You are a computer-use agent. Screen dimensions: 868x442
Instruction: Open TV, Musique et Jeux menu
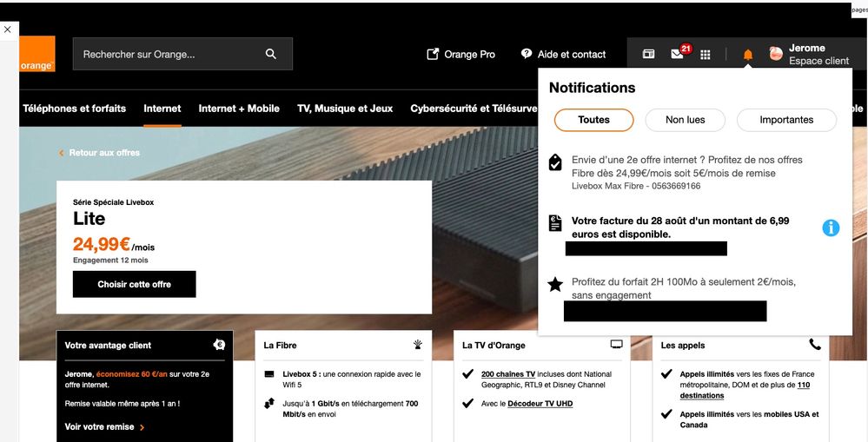[x=345, y=109]
